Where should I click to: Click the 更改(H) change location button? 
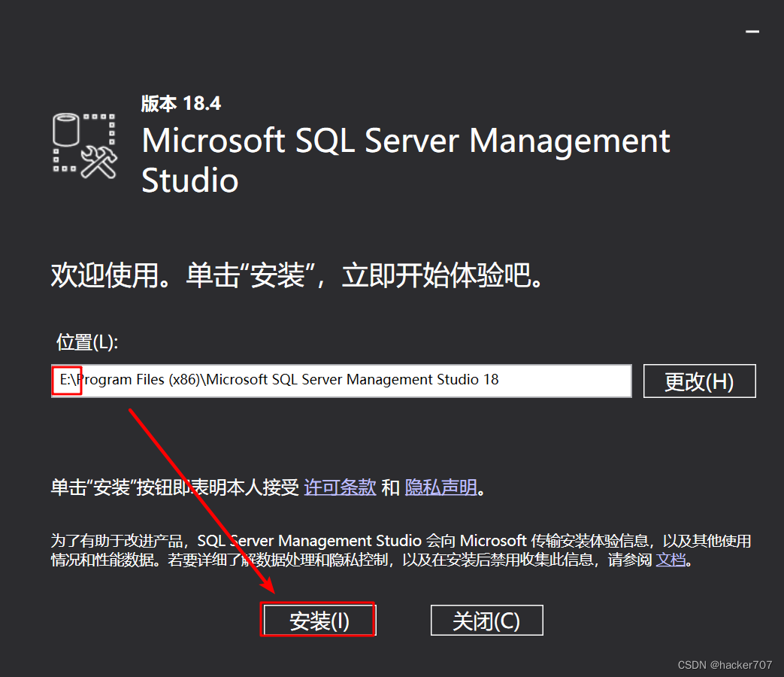click(699, 381)
